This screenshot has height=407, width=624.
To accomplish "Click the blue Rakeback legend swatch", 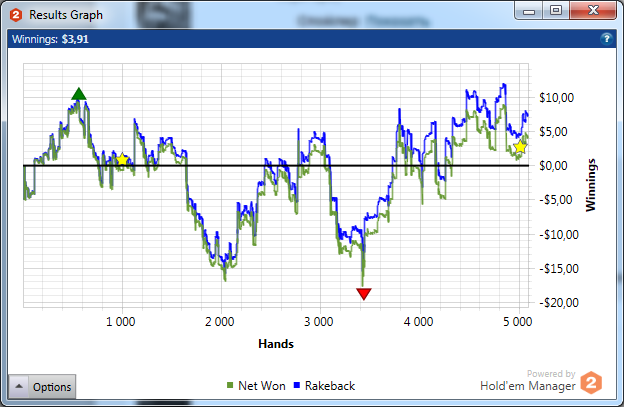I will 296,385.
